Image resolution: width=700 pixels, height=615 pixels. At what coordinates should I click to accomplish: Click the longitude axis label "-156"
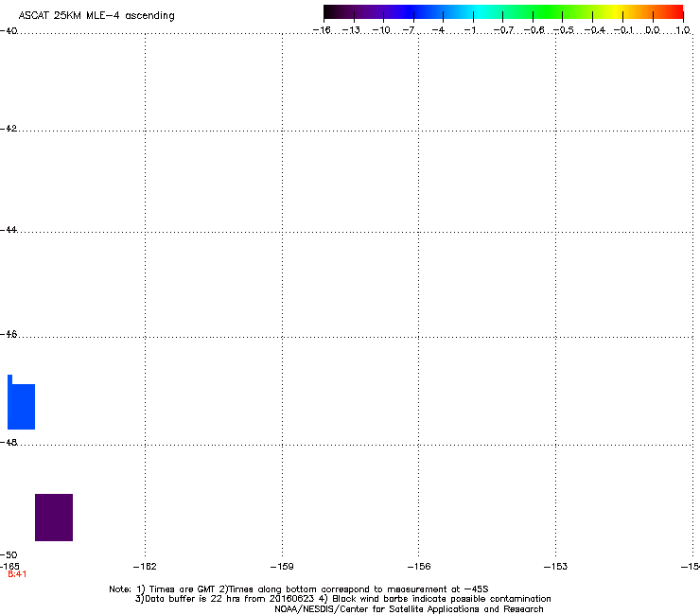coord(419,567)
